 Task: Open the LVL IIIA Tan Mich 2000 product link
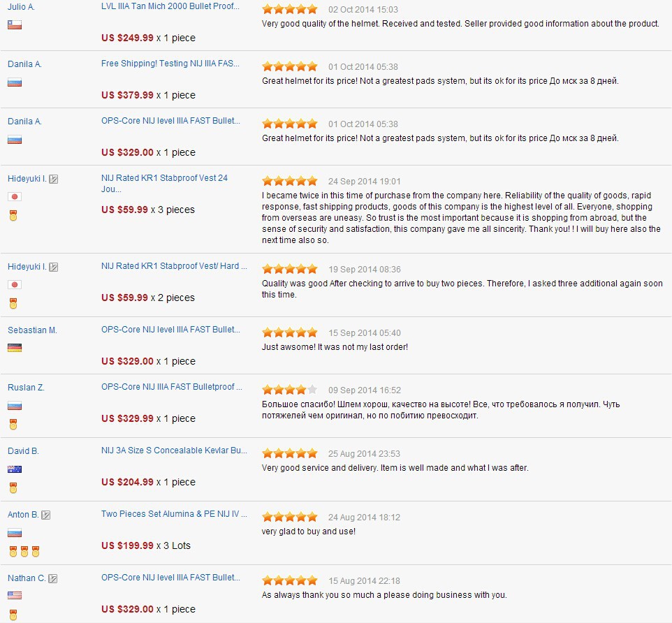(x=170, y=6)
